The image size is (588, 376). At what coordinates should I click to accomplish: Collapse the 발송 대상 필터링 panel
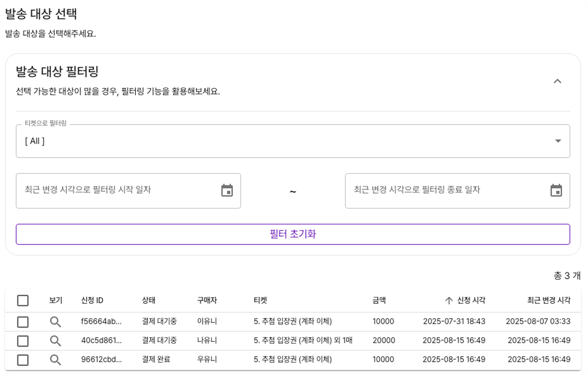(x=557, y=81)
